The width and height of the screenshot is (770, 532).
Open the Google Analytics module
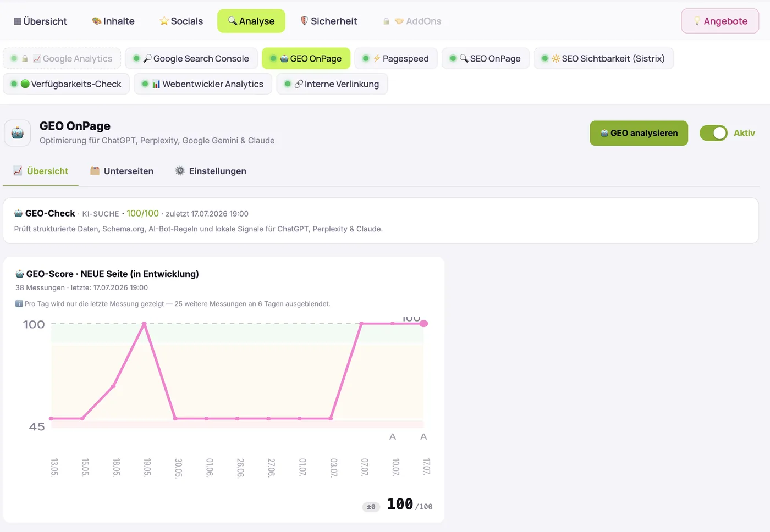coord(62,58)
